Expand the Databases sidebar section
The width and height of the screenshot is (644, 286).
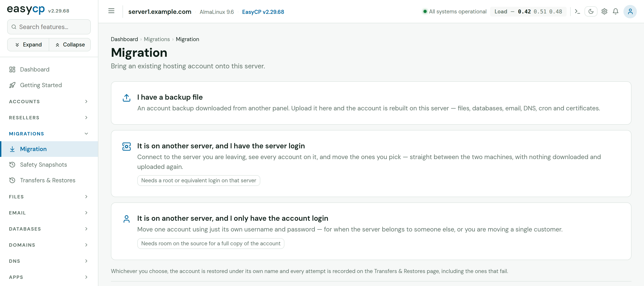click(x=49, y=229)
